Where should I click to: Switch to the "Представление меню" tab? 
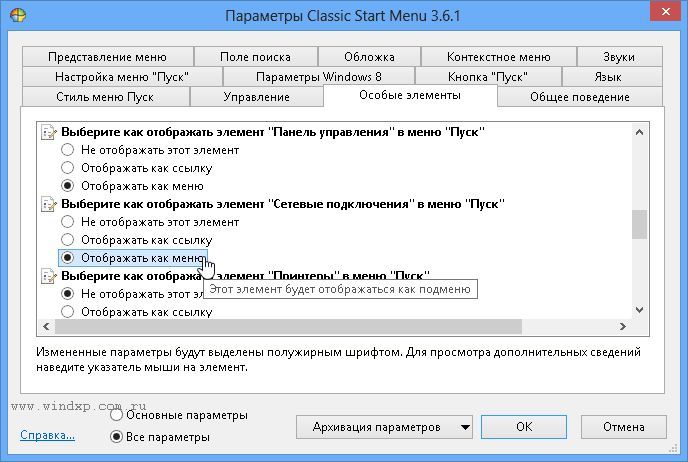tap(108, 57)
